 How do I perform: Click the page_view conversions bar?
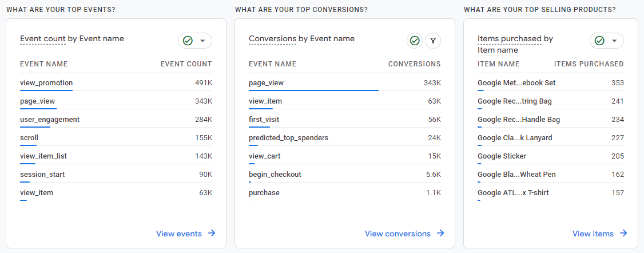(313, 90)
